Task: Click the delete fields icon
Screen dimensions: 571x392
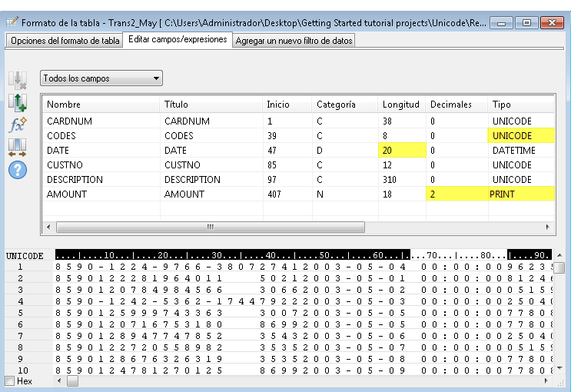Action: tap(17, 81)
